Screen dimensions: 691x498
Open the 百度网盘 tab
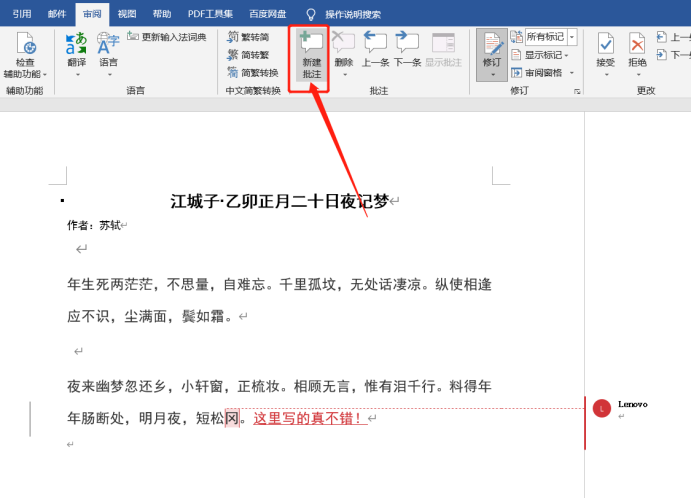267,14
